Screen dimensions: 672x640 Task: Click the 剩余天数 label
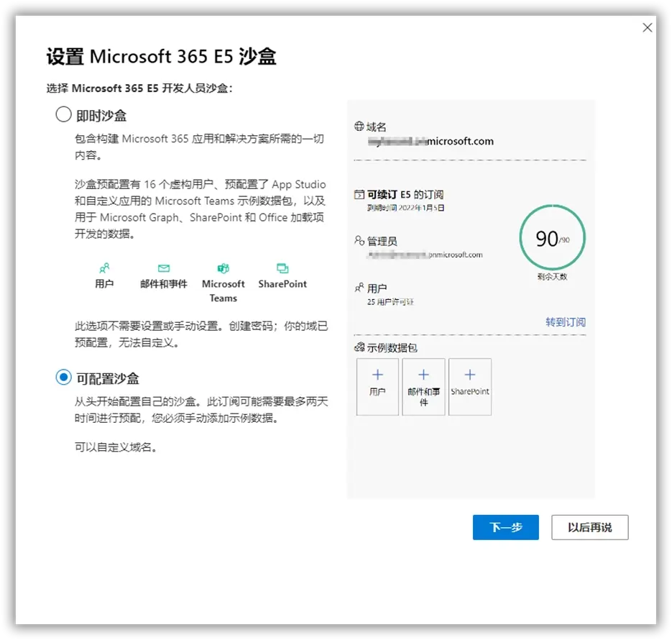pos(552,276)
